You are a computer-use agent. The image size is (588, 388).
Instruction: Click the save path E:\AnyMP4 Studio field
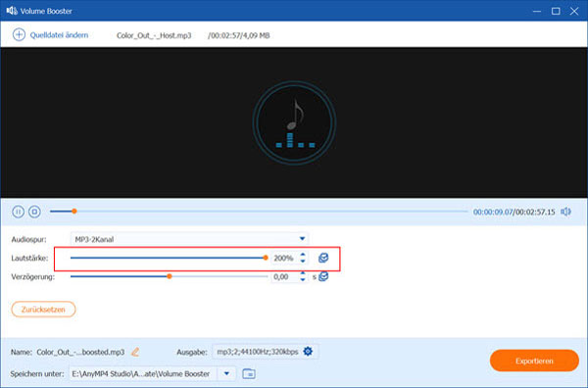point(144,373)
